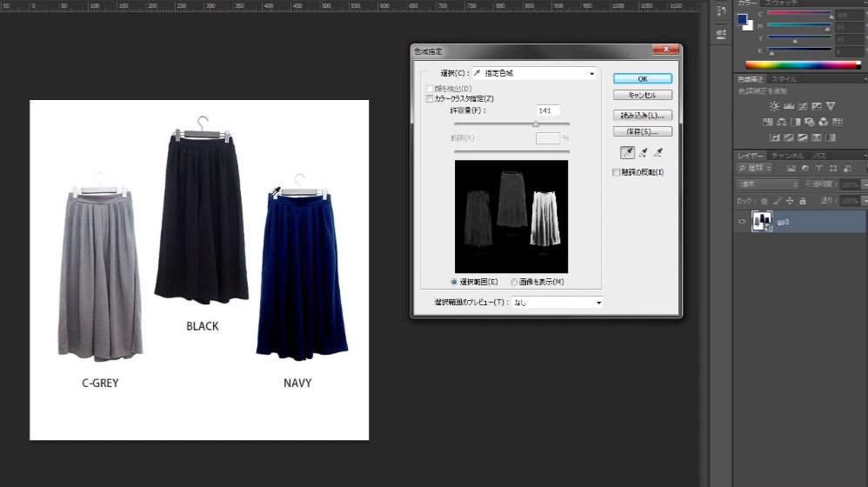This screenshot has height=487, width=868.
Task: Toggle visibility of the gp3 layer
Action: pyautogui.click(x=743, y=222)
